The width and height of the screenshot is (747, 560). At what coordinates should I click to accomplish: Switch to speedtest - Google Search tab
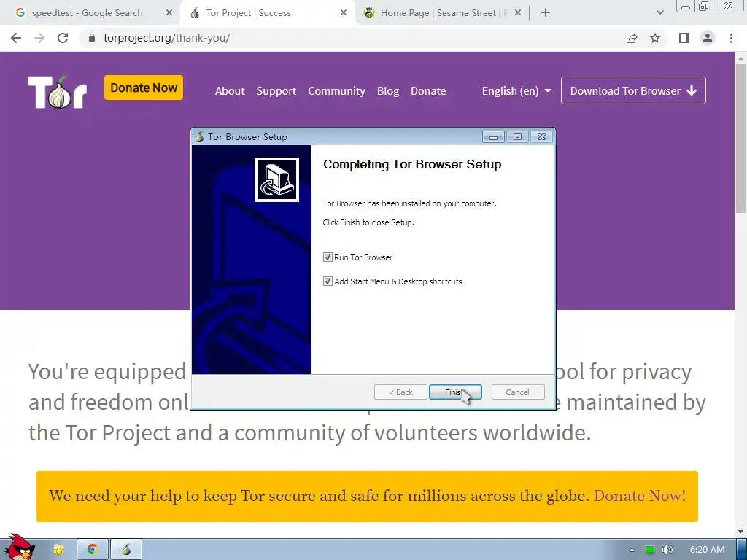pyautogui.click(x=88, y=13)
